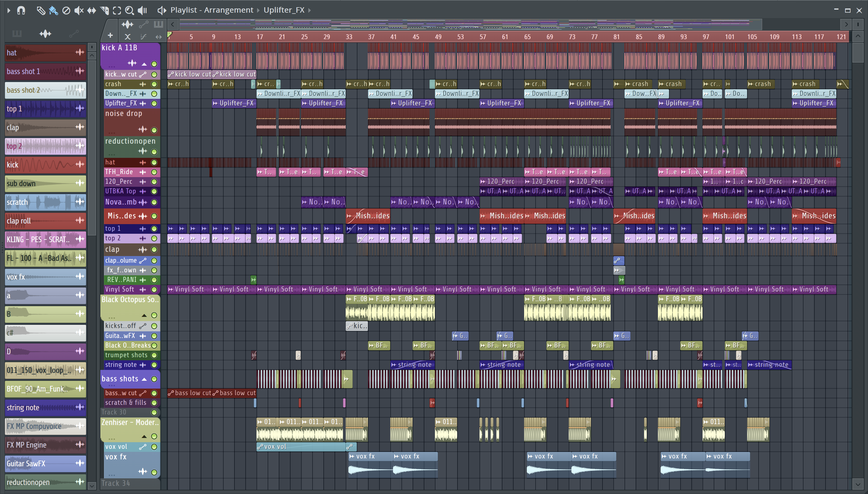Image resolution: width=868 pixels, height=494 pixels.
Task: Select 'scratch' clip in the picker panel
Action: click(45, 202)
